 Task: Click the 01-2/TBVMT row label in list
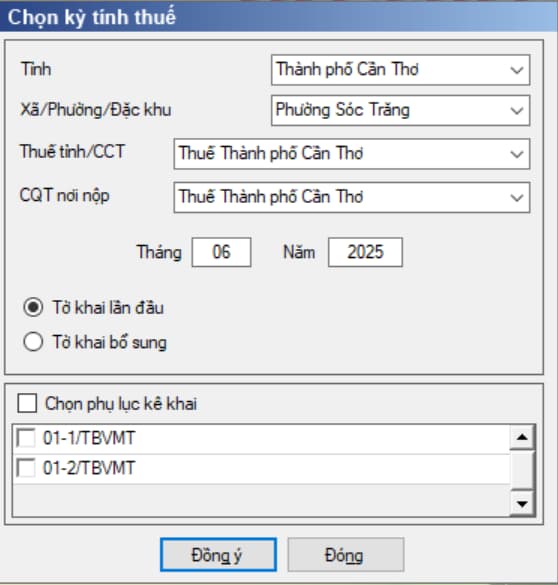tap(89, 468)
